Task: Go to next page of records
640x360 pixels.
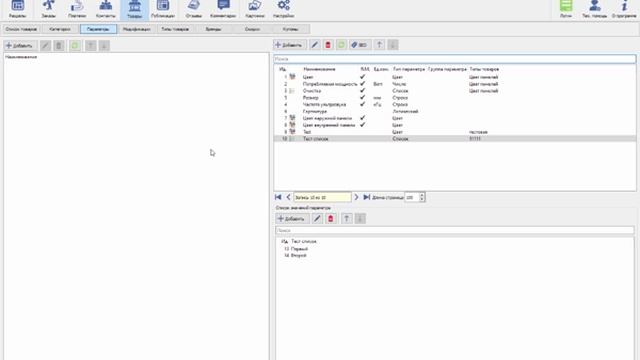Action: coord(356,197)
